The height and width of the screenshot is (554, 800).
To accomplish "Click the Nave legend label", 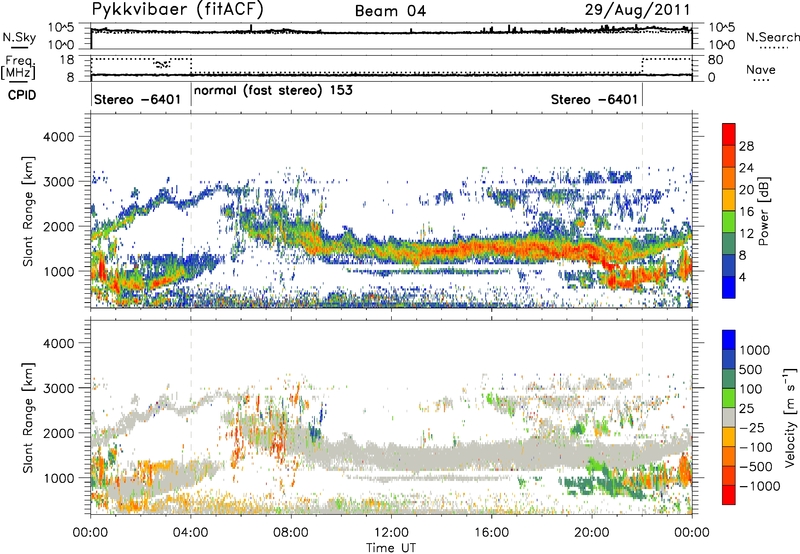I will point(761,69).
